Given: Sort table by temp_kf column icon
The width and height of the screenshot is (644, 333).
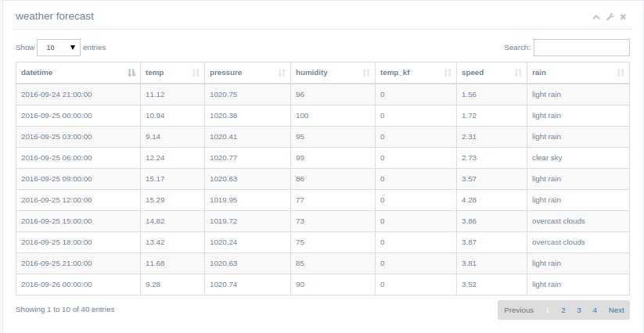Looking at the screenshot, I should point(448,73).
